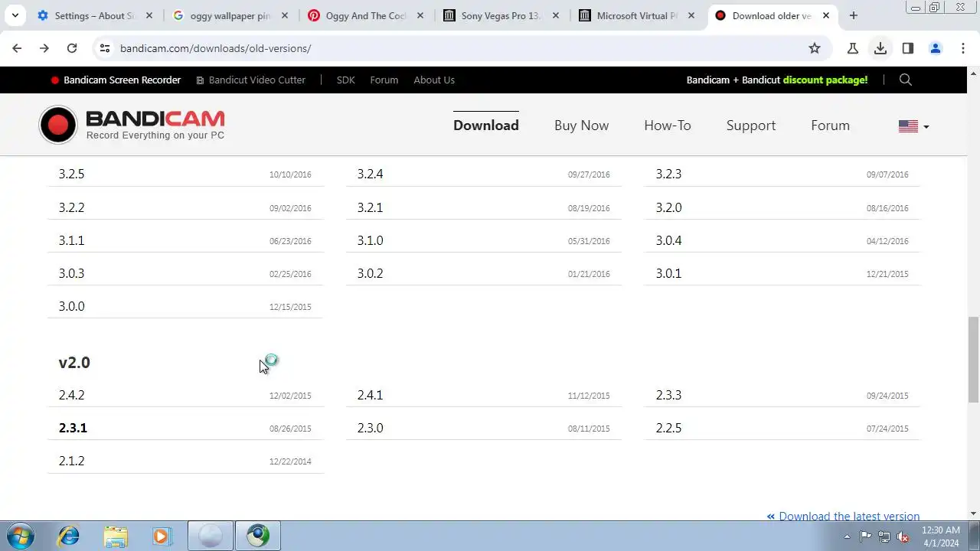Viewport: 980px width, 551px height.
Task: Click the Bandicam site search magnifier
Action: [x=906, y=80]
